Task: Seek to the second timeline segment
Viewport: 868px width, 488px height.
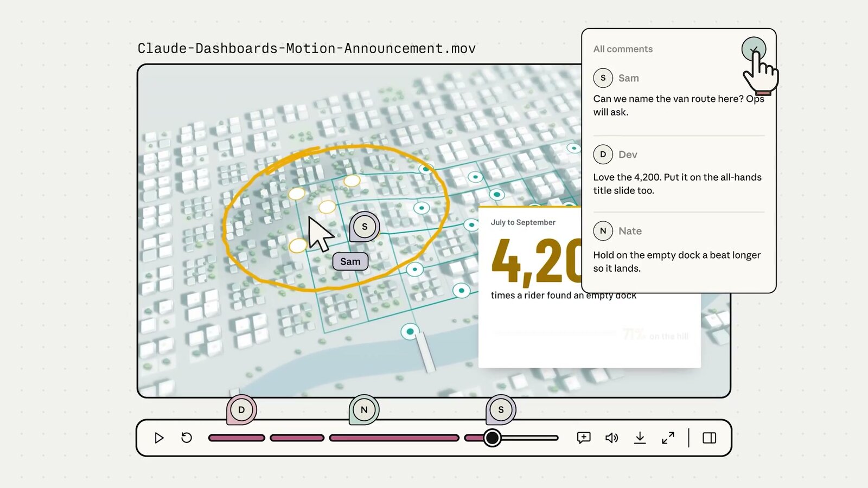Action: click(x=297, y=438)
